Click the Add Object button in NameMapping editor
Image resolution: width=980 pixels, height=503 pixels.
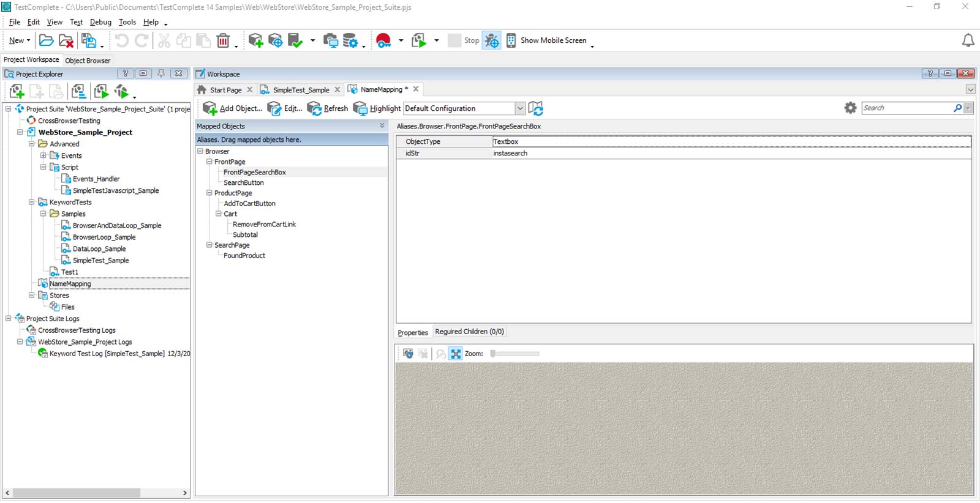click(233, 108)
